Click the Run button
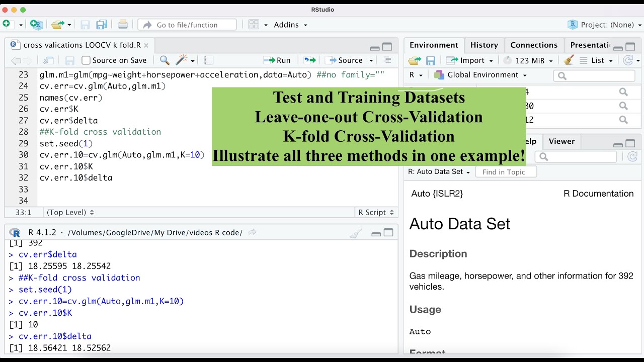Image resolution: width=644 pixels, height=362 pixels. (277, 60)
